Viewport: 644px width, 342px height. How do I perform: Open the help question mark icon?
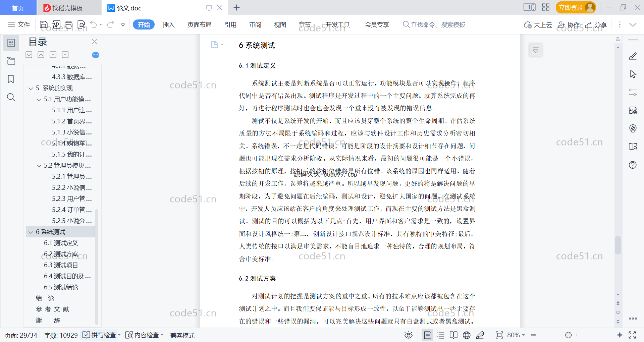[x=633, y=165]
